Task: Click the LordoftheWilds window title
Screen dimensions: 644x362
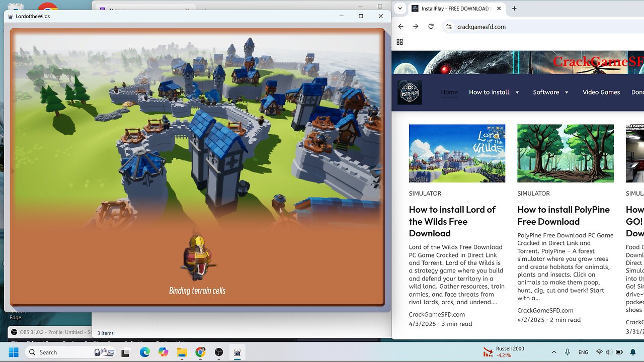Action: click(x=33, y=16)
